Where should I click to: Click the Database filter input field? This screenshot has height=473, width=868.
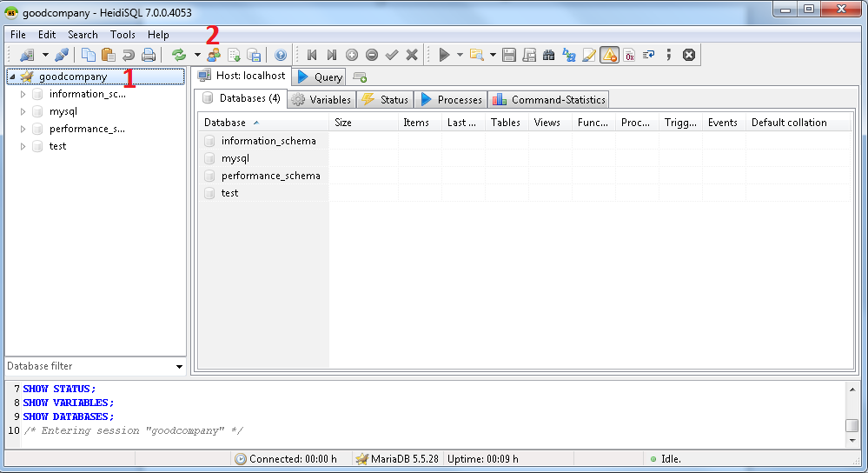[x=89, y=366]
